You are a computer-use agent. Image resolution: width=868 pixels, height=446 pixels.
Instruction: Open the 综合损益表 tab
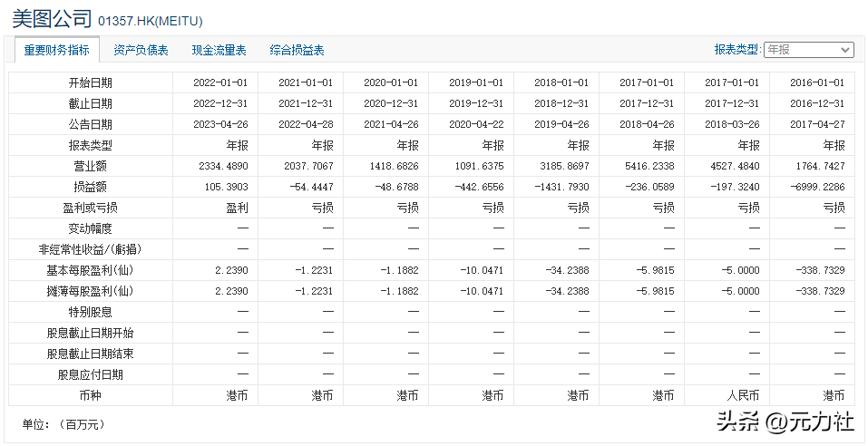(x=297, y=50)
